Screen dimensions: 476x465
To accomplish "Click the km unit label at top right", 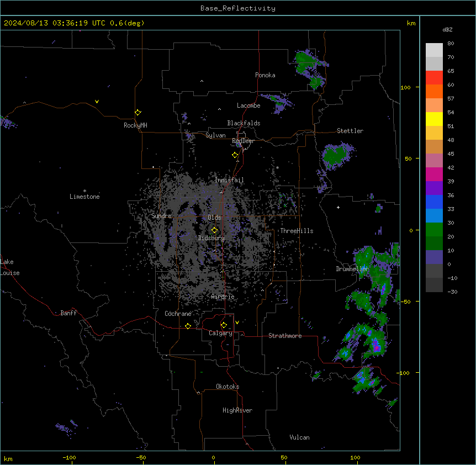I will point(411,23).
